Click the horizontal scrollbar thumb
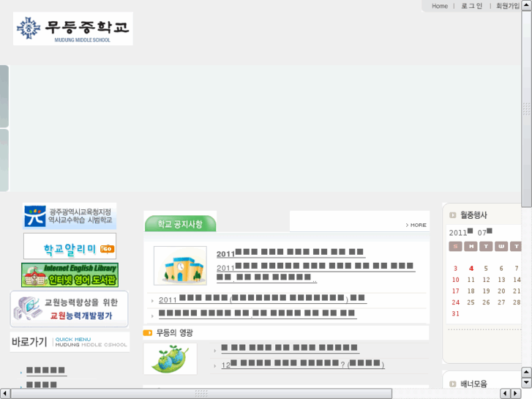Viewport: 532px width, 399px height. click(x=201, y=393)
